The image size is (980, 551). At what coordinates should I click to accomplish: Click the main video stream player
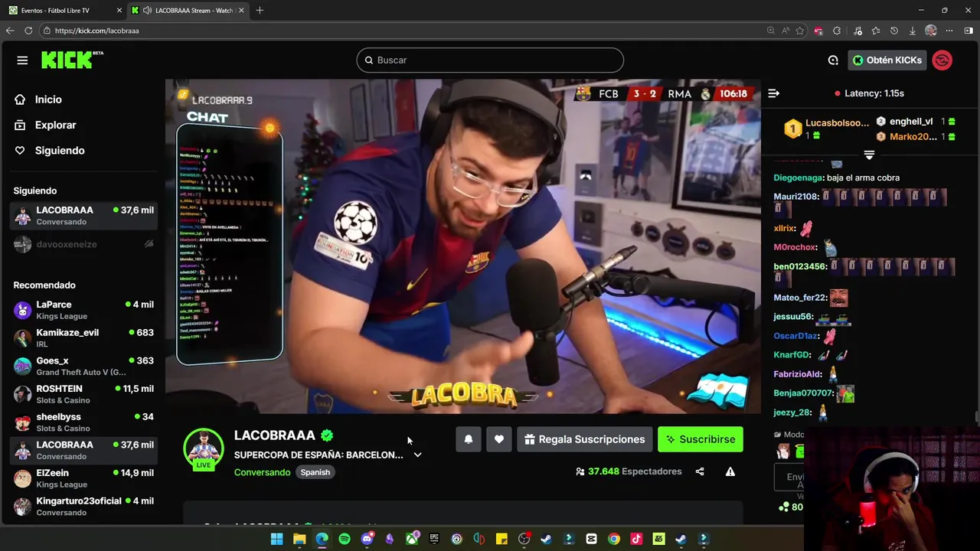pos(463,246)
